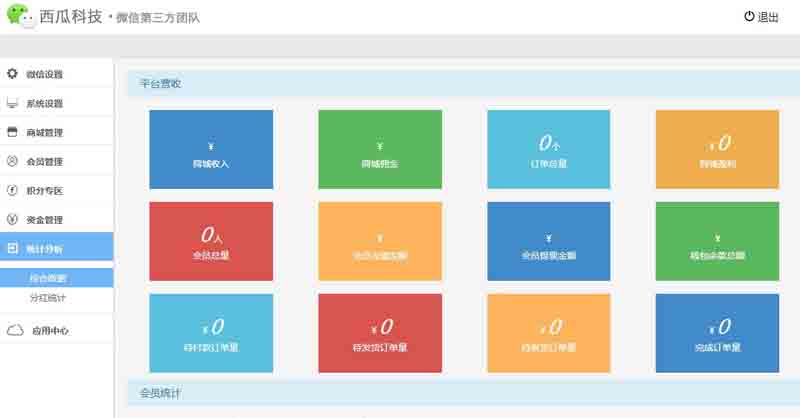Click the member face icon beside 会员管理
Image resolution: width=800 pixels, height=418 pixels.
coord(13,161)
